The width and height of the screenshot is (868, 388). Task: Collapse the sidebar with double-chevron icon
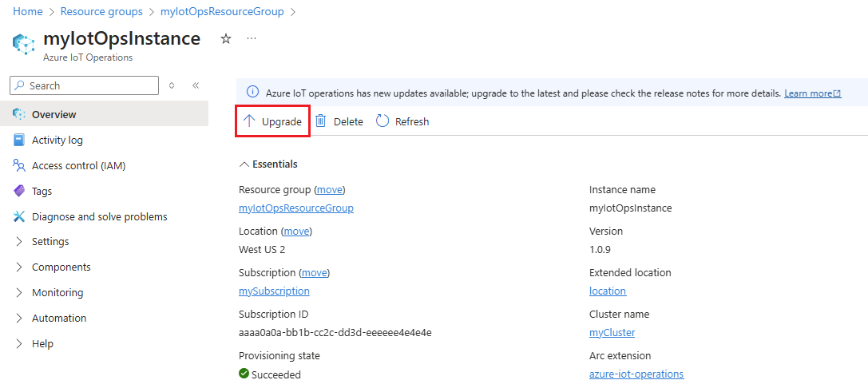(x=196, y=85)
